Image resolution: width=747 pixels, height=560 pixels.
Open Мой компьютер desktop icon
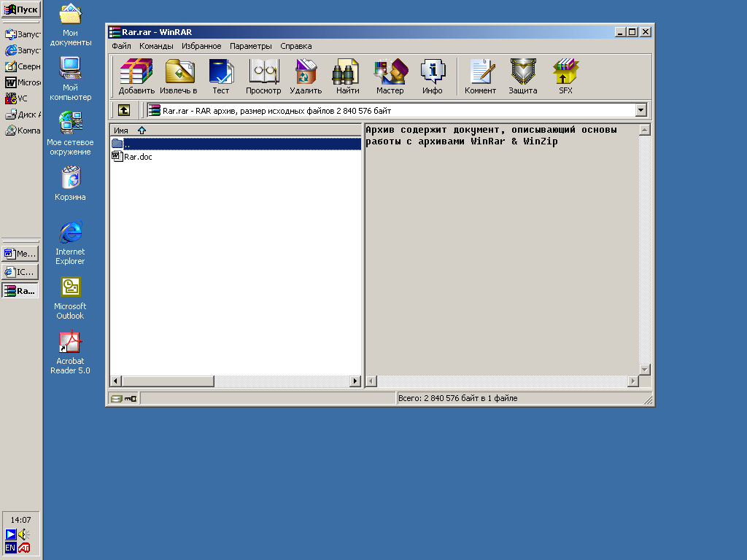pyautogui.click(x=70, y=79)
